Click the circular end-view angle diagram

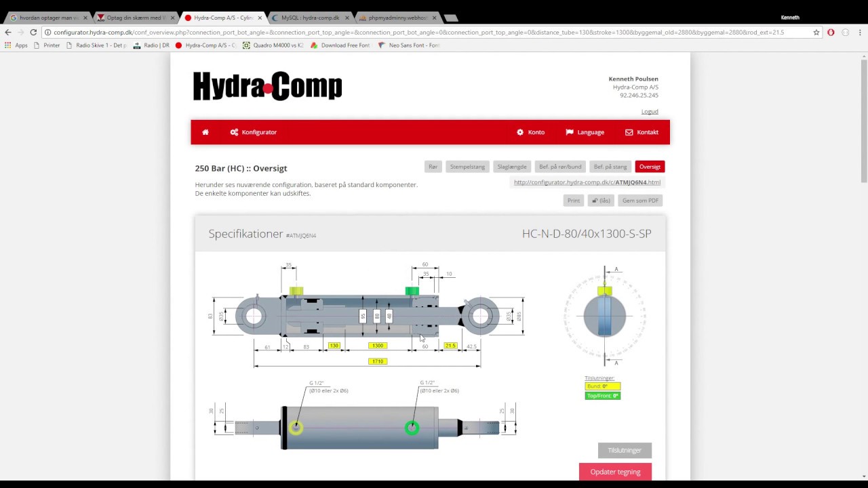[605, 316]
